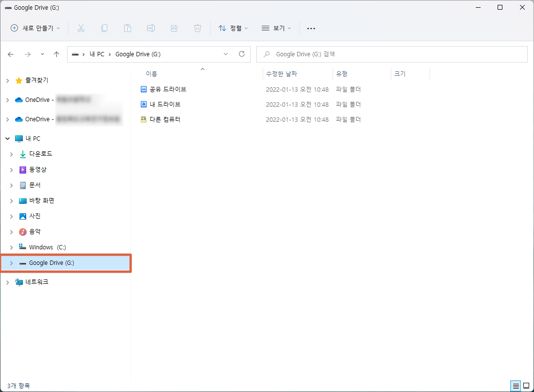Select 내 PC in the navigation pane
The width and height of the screenshot is (534, 392).
(x=33, y=138)
